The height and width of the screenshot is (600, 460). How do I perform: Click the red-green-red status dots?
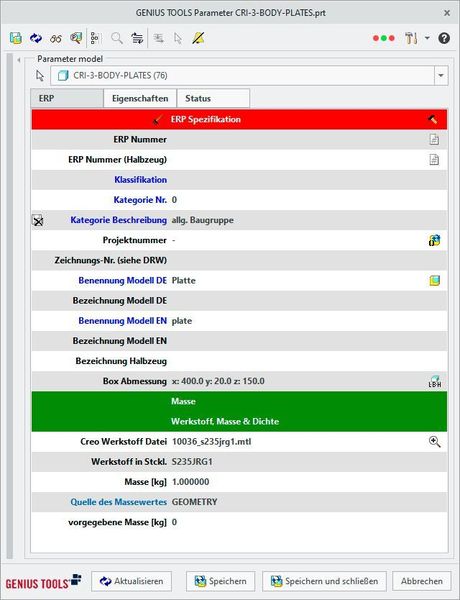click(x=383, y=38)
